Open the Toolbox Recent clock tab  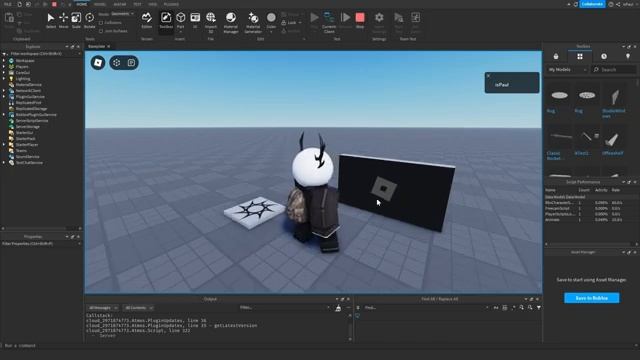(x=604, y=56)
